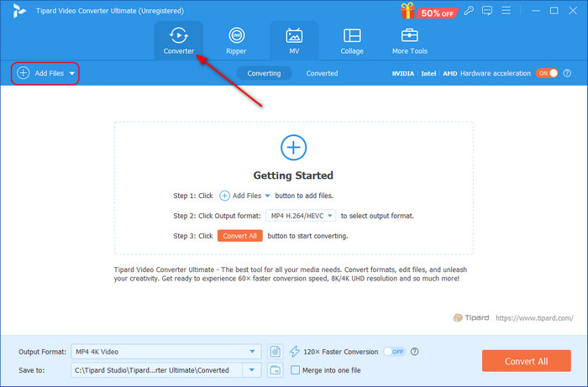The image size is (588, 387).
Task: Click the NVIDIA label
Action: tap(402, 73)
